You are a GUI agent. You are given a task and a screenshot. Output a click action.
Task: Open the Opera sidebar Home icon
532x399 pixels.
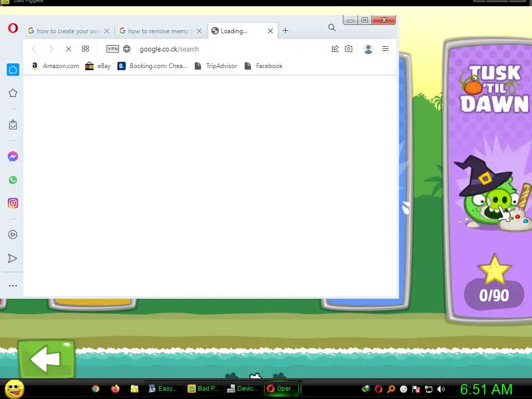[x=13, y=70]
